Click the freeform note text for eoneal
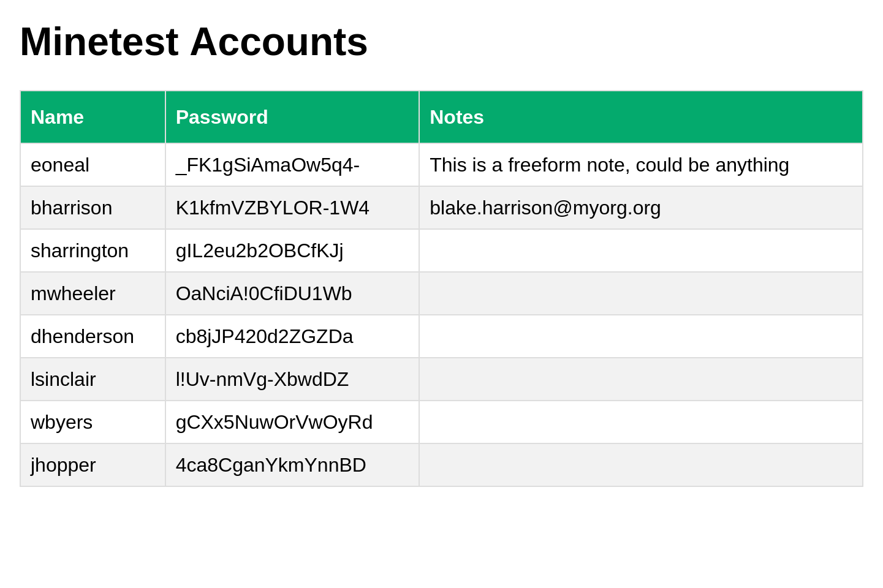Image resolution: width=883 pixels, height=588 pixels. point(609,165)
